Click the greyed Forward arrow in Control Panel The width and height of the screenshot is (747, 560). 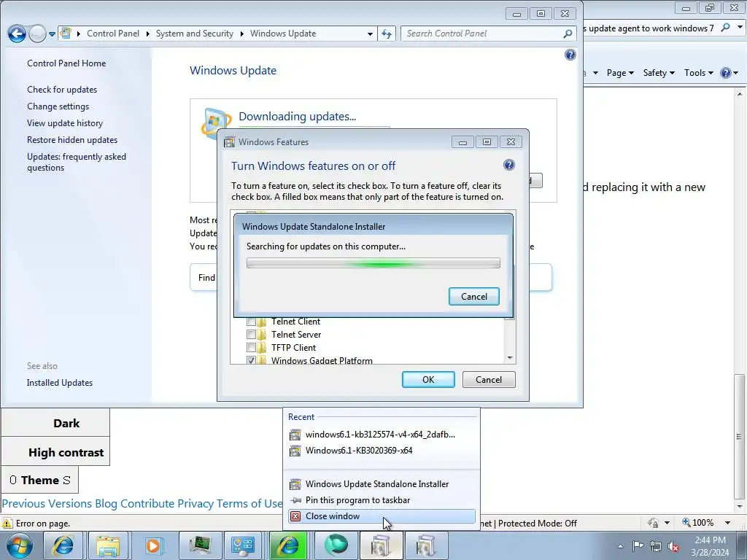pyautogui.click(x=37, y=34)
